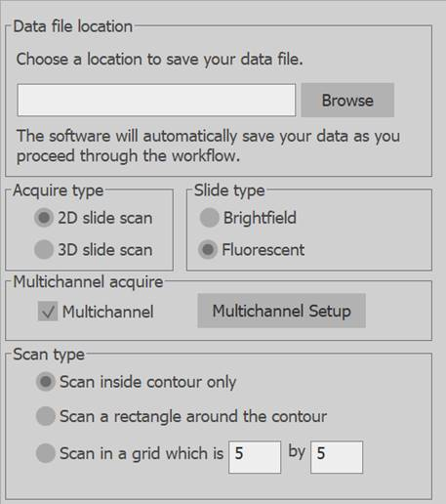Click the 'Choose a location' instruction text
The height and width of the screenshot is (504, 446).
pyautogui.click(x=160, y=60)
